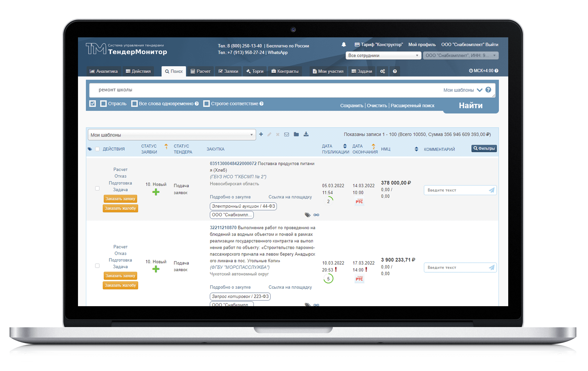Sort by НМЦ column arrows

[x=416, y=149]
